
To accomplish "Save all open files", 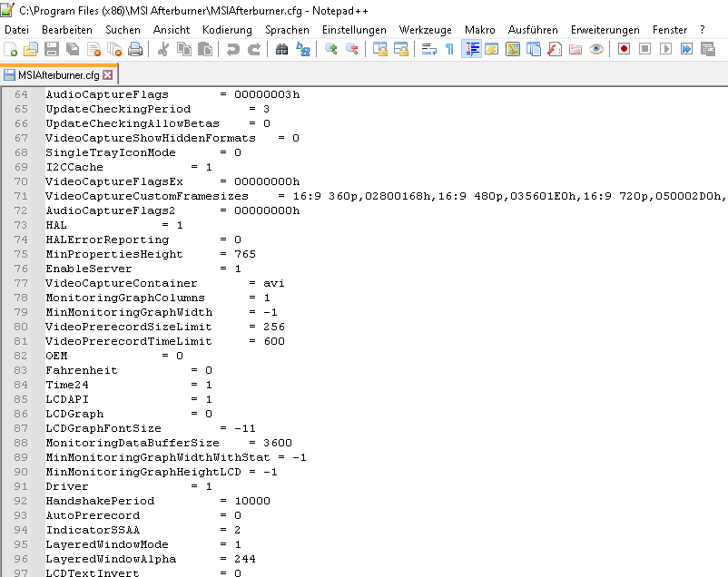I will [73, 49].
